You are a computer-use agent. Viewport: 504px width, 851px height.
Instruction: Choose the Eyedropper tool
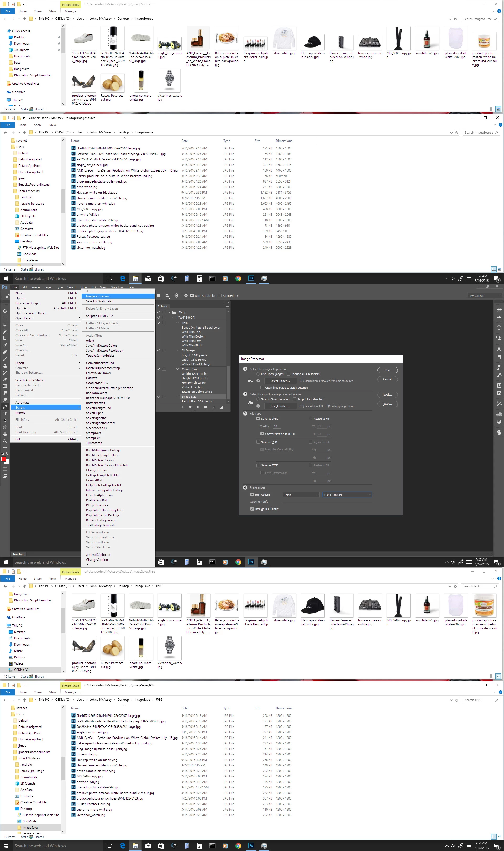click(5, 345)
